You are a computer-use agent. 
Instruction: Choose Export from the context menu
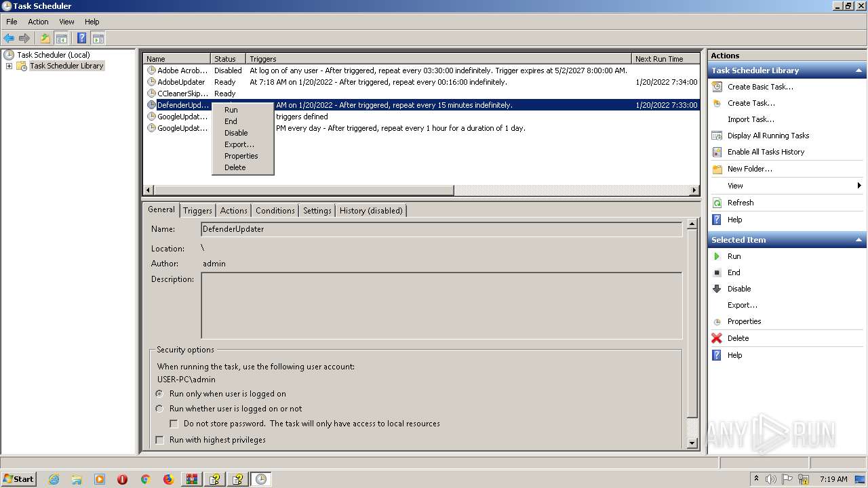pos(243,144)
